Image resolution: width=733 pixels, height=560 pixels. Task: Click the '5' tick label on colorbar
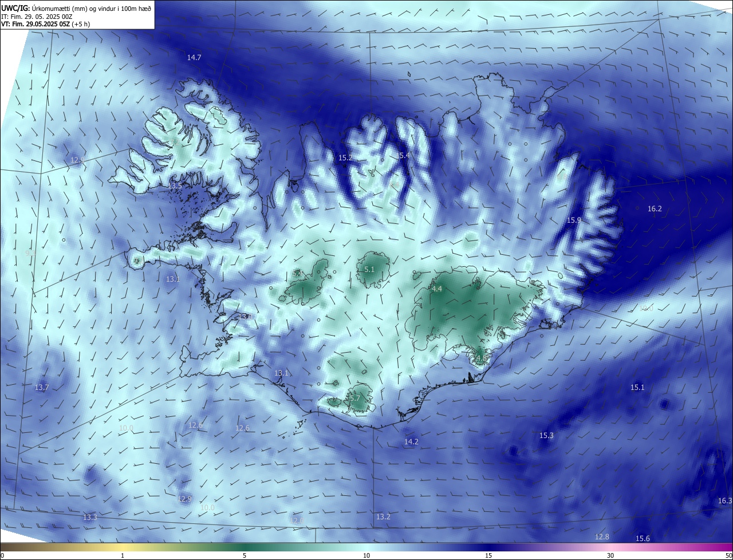click(x=245, y=555)
